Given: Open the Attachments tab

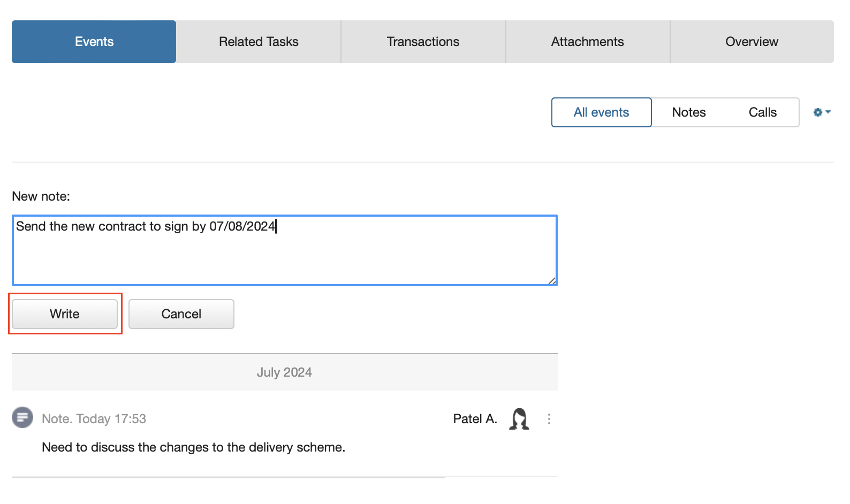Looking at the screenshot, I should [x=588, y=42].
